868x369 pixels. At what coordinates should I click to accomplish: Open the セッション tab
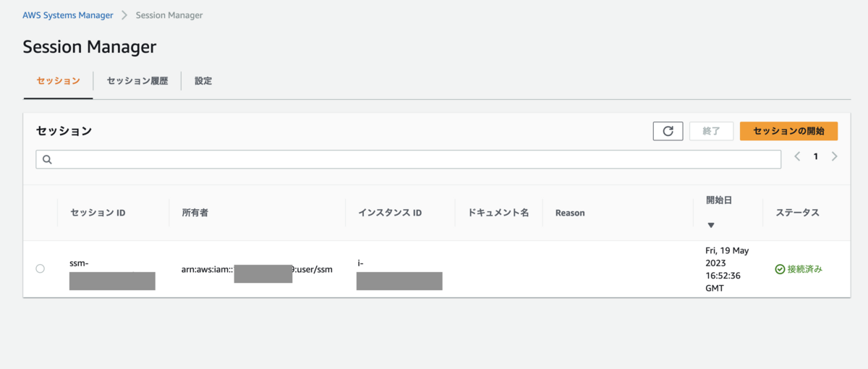tap(58, 81)
